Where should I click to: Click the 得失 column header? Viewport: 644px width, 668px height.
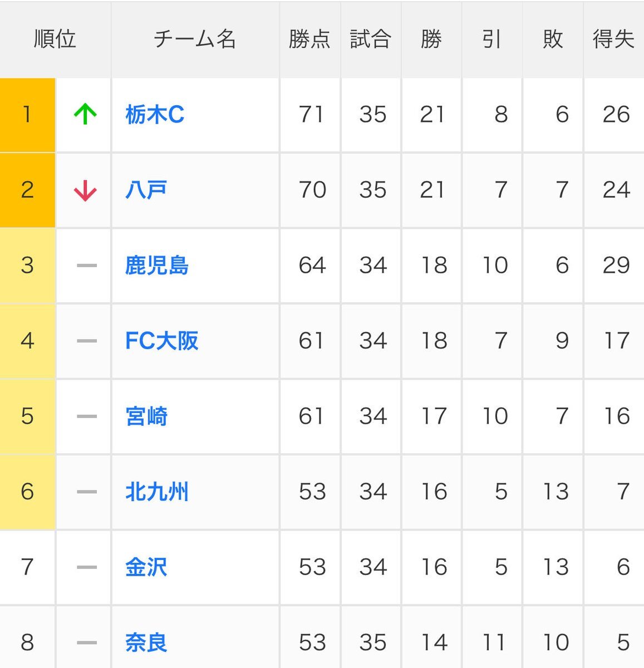click(x=613, y=40)
